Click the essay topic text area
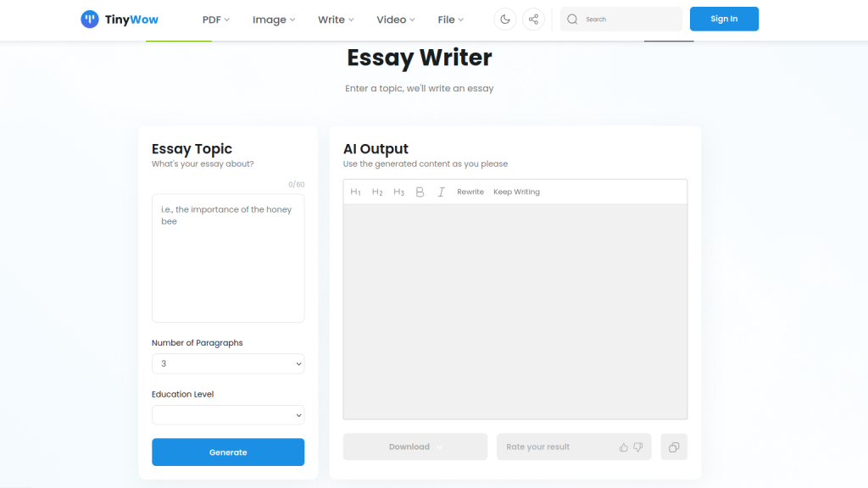 (x=228, y=258)
